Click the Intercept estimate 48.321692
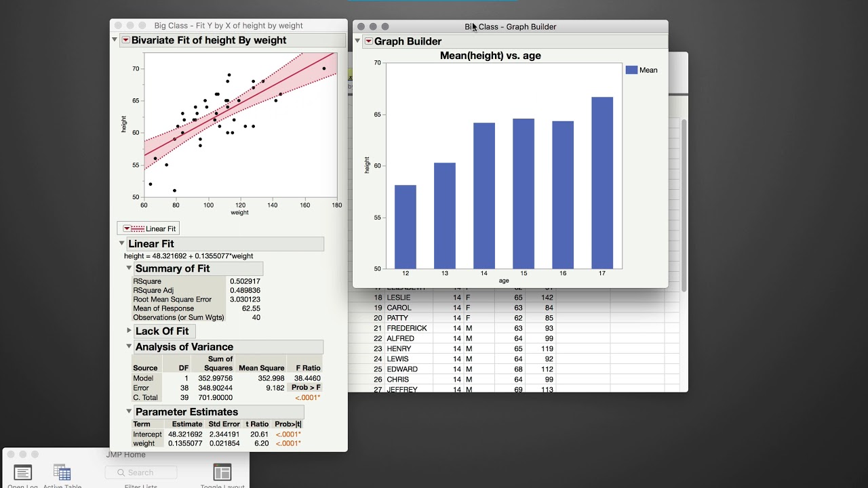Image resolution: width=868 pixels, height=488 pixels. (x=185, y=434)
